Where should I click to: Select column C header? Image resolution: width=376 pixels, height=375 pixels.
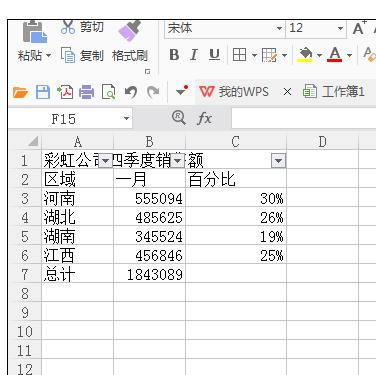click(x=236, y=142)
